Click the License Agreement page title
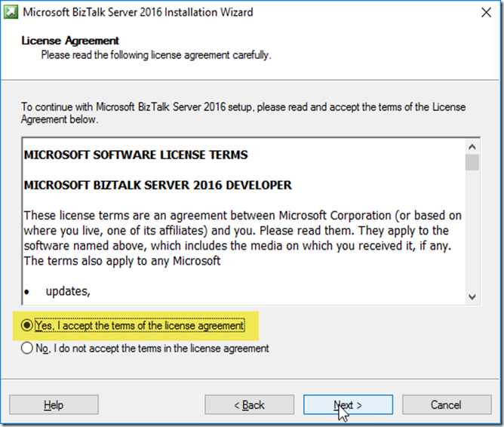 coord(70,41)
